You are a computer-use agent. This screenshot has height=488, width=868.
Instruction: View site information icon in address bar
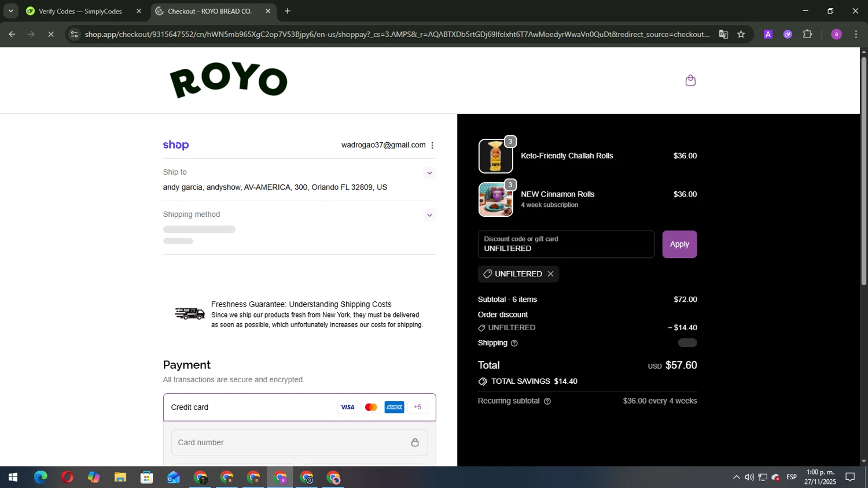(73, 35)
